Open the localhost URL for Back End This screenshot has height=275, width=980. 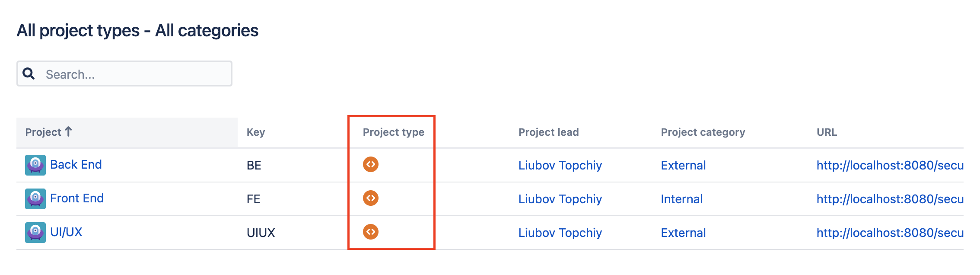point(890,166)
